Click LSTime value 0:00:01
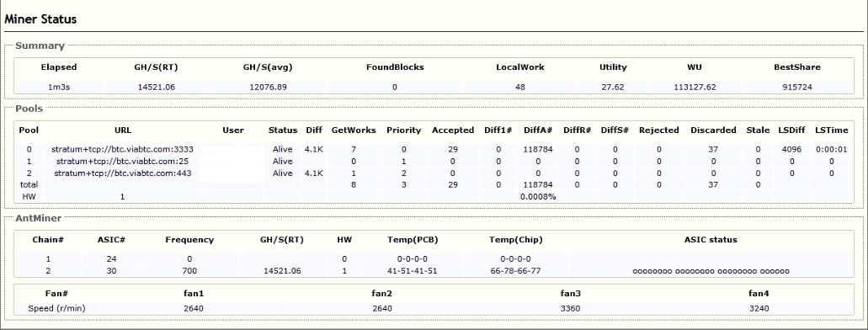Viewport: 868px width, 330px height. click(x=832, y=150)
